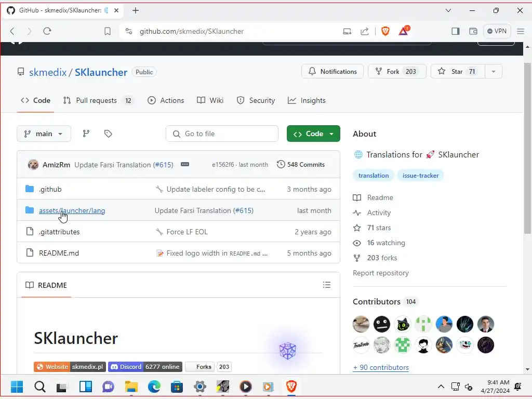Viewport: 532px width, 399px height.
Task: Open new browser tab
Action: click(x=136, y=10)
